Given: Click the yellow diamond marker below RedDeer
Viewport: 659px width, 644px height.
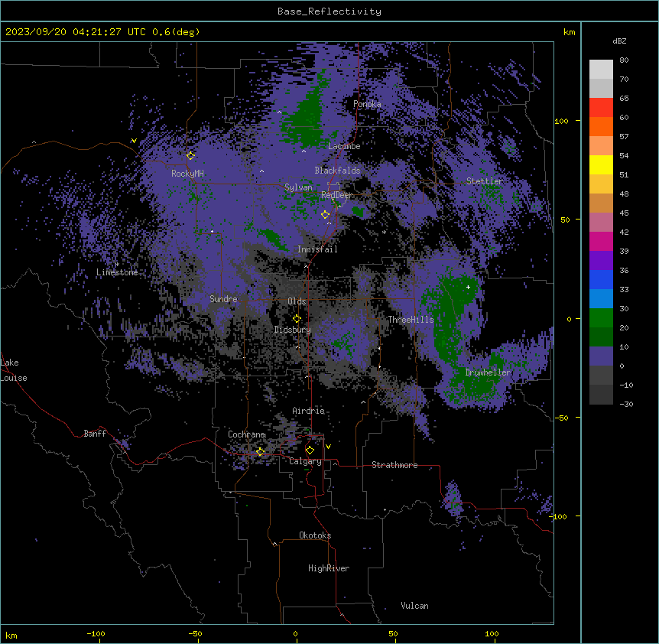Looking at the screenshot, I should 326,214.
